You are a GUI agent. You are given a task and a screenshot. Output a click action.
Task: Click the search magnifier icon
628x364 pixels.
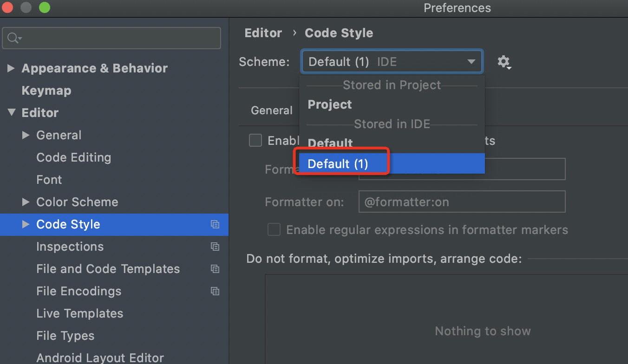tap(14, 38)
